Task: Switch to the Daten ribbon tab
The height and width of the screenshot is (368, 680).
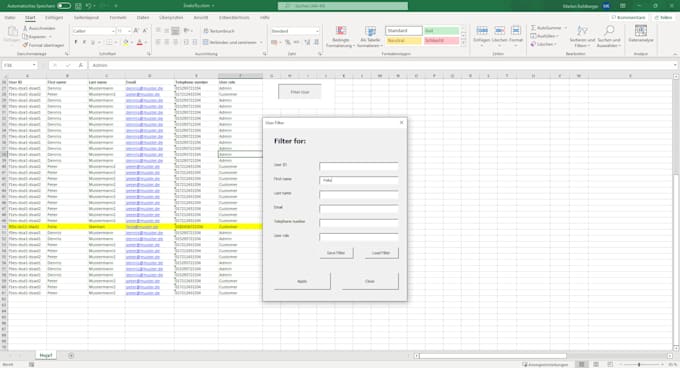Action: tap(143, 17)
